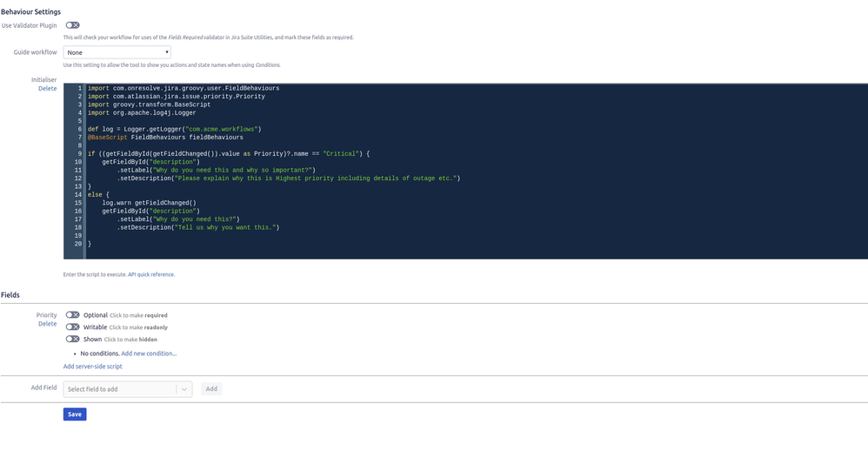The width and height of the screenshot is (868, 451).
Task: Click the 'Click to make required' hint text
Action: [138, 315]
